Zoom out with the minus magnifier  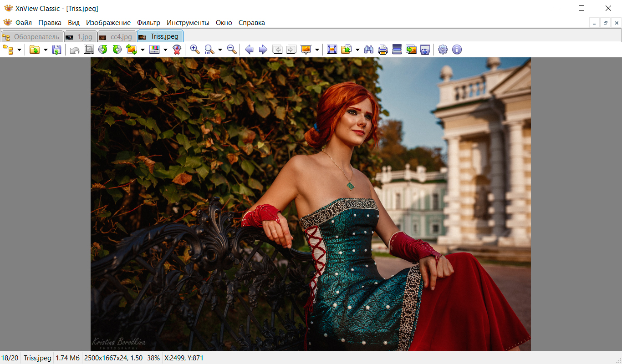[x=232, y=50]
